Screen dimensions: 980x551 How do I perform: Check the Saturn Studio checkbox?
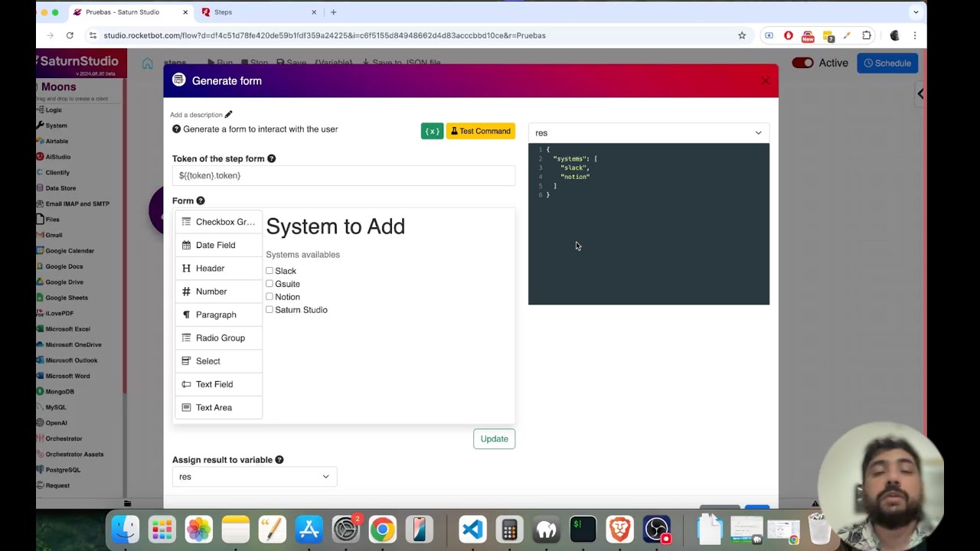pyautogui.click(x=269, y=310)
